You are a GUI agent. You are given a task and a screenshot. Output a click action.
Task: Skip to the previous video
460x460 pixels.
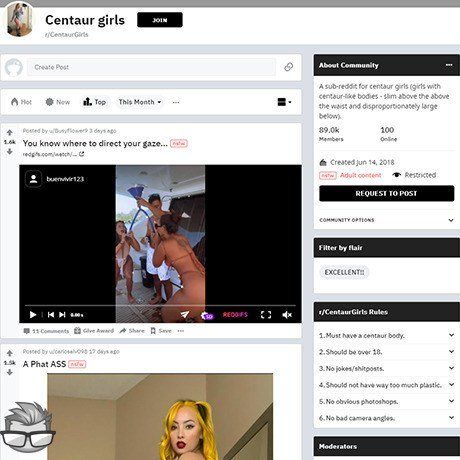[x=51, y=315]
